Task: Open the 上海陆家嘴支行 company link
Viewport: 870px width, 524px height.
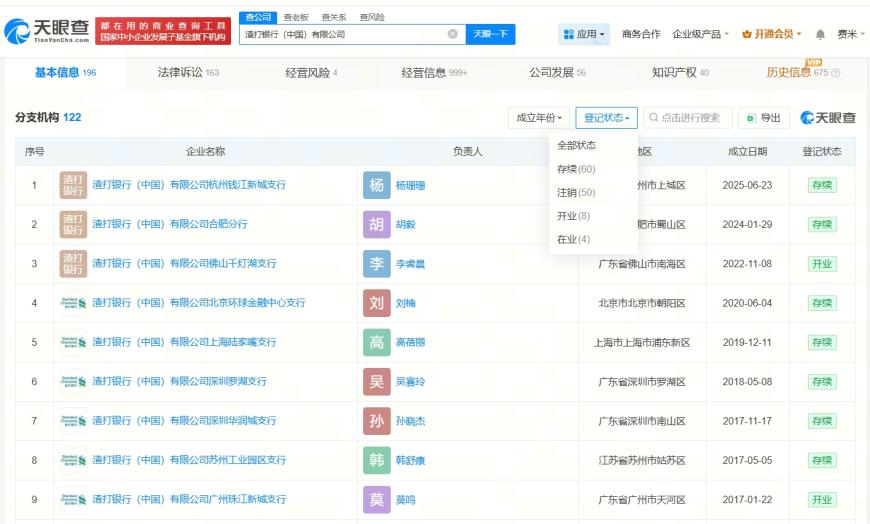Action: (184, 342)
